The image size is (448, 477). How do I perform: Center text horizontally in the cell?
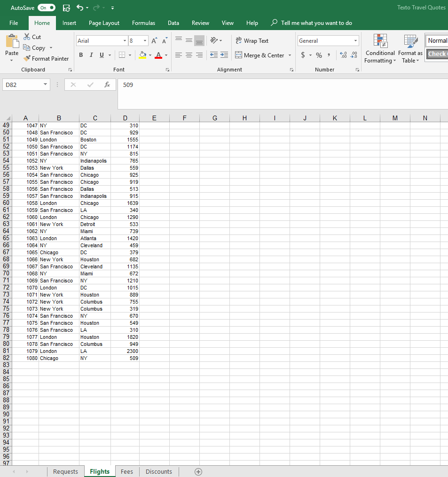tap(189, 55)
